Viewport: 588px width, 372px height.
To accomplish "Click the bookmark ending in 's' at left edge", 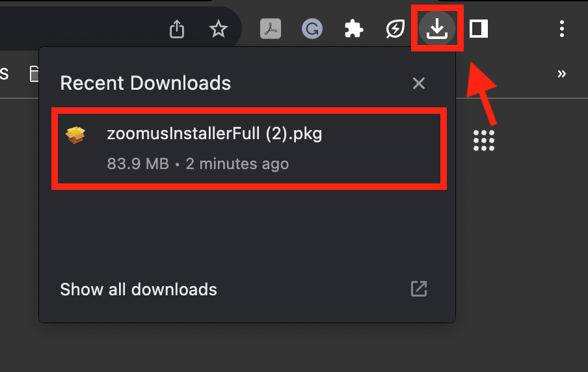I will [x=4, y=73].
